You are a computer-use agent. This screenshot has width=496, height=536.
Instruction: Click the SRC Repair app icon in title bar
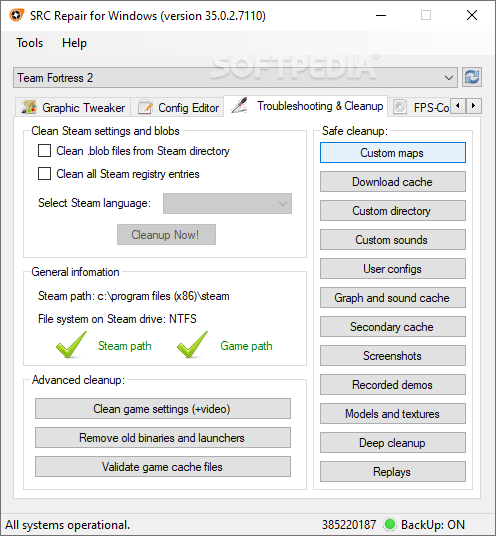(x=16, y=15)
